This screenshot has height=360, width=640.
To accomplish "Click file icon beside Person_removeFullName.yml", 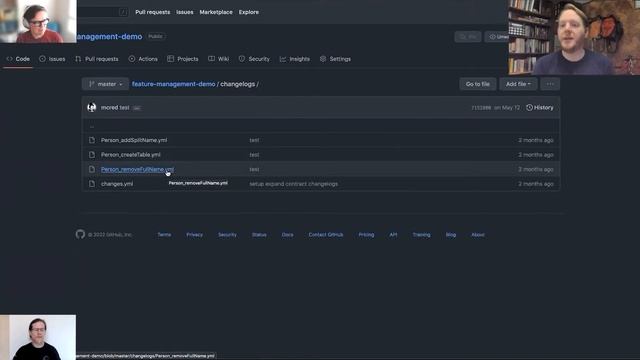I will click(92, 169).
